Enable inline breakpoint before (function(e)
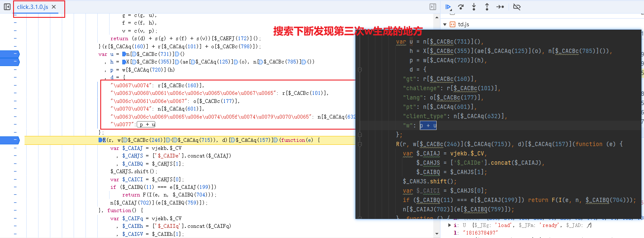644x238 pixels. pos(276,140)
